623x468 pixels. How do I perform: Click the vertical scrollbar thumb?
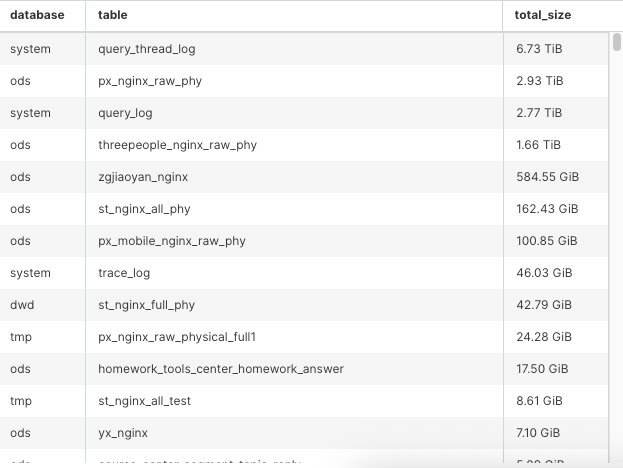coord(616,42)
